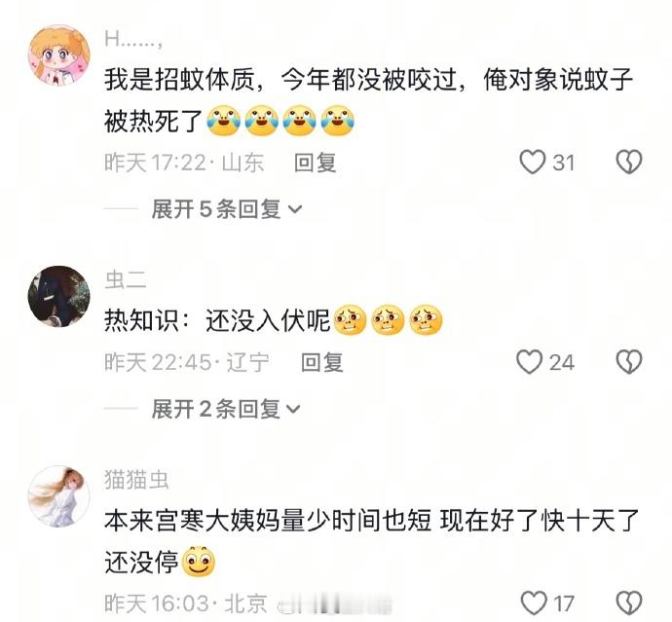Like the mosquito comment with 31 likes
Screen dimensions: 672x622
coord(533,162)
